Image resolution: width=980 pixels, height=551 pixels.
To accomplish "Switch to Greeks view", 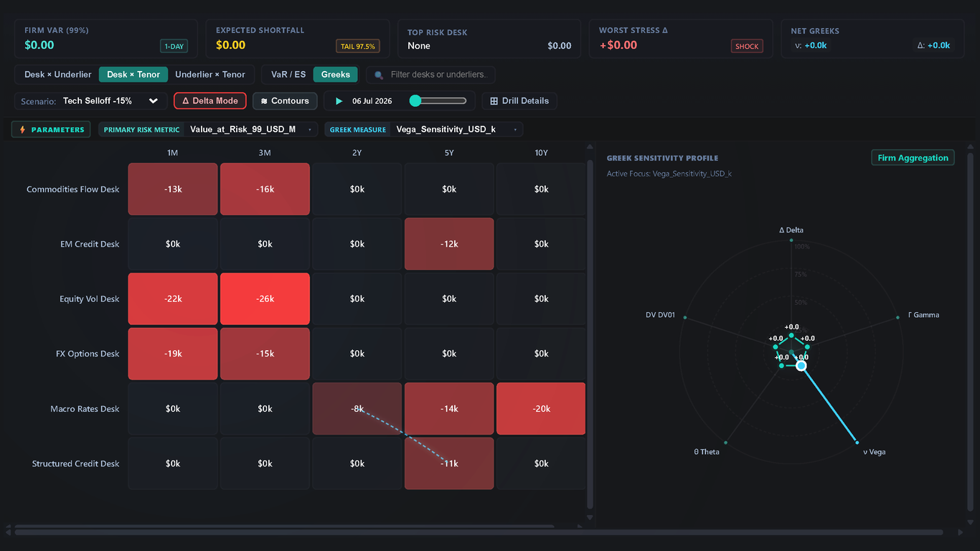I will pyautogui.click(x=336, y=75).
